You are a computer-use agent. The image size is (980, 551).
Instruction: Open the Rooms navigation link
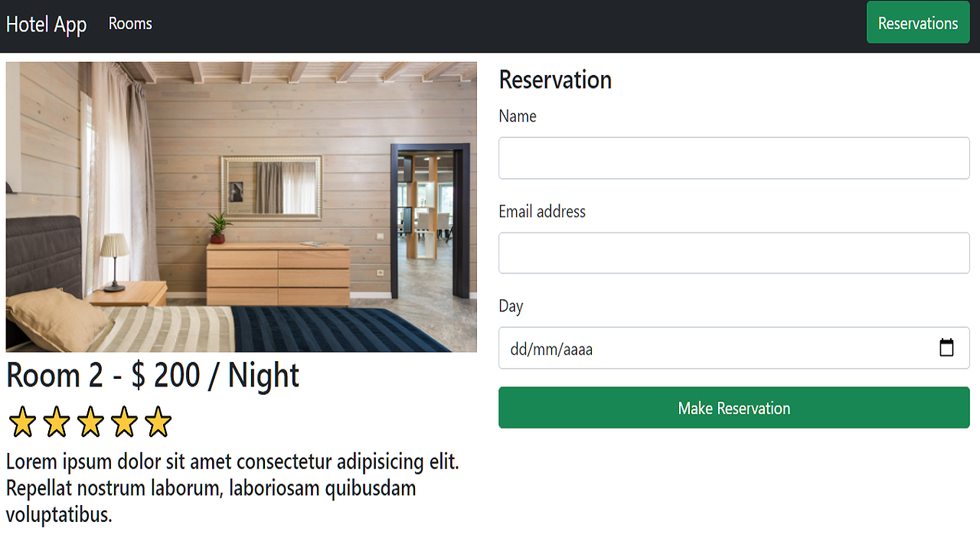pyautogui.click(x=130, y=24)
